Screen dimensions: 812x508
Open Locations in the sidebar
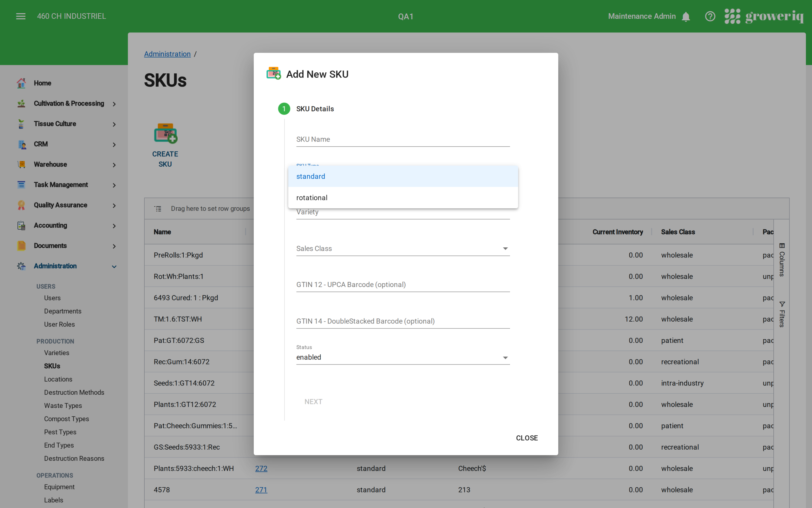pos(58,379)
